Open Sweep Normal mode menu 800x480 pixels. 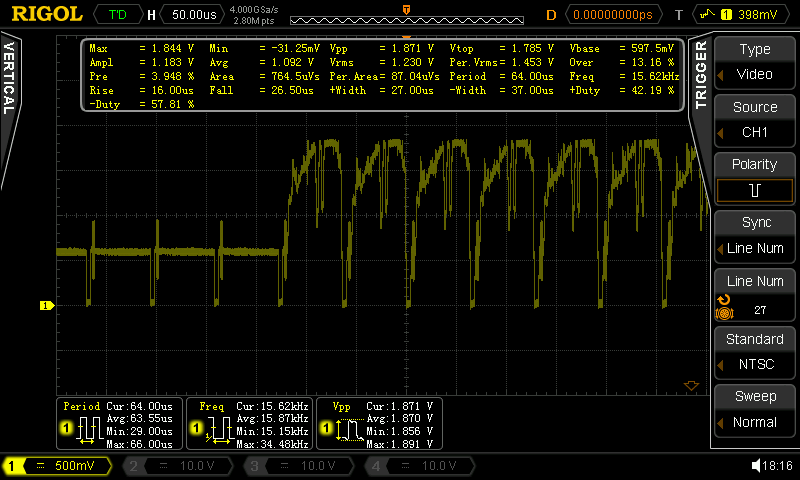(x=755, y=410)
